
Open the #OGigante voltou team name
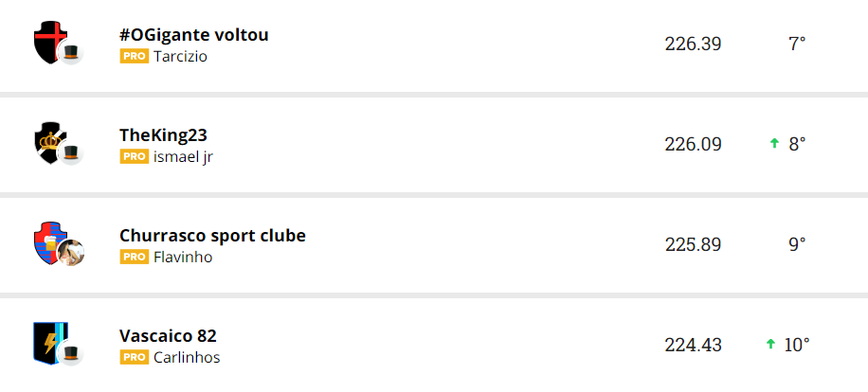click(x=194, y=35)
